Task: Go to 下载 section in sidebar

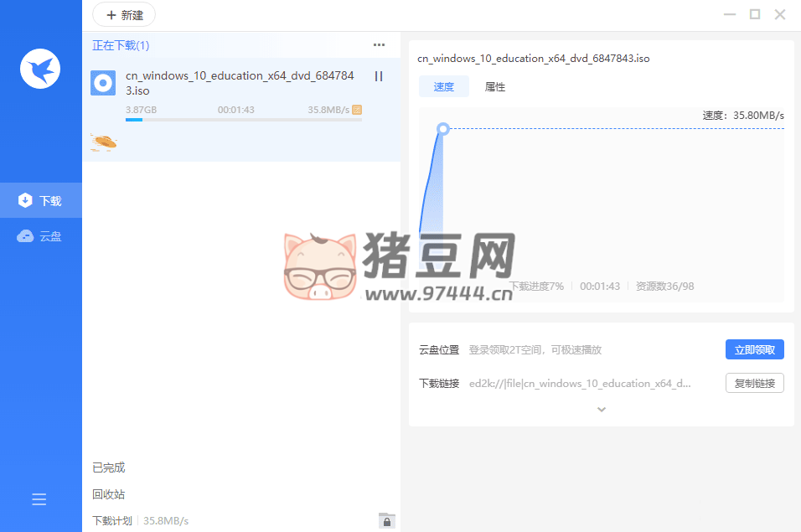Action: pyautogui.click(x=41, y=201)
